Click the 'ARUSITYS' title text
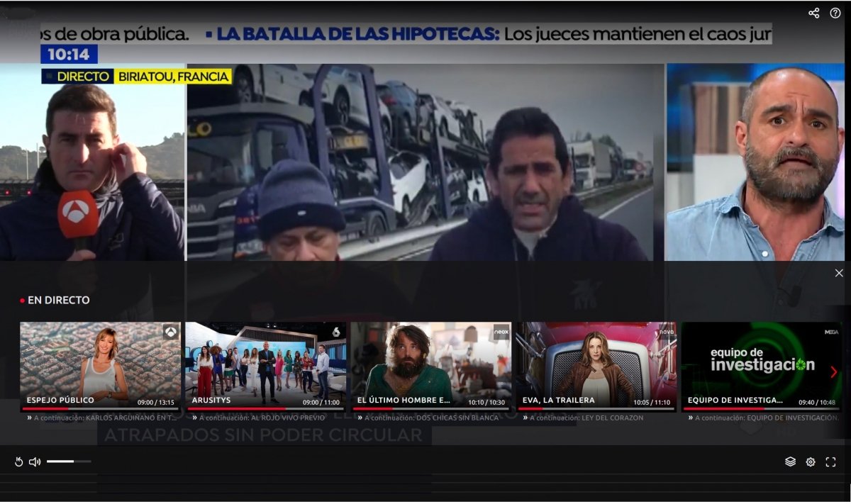 (x=212, y=401)
